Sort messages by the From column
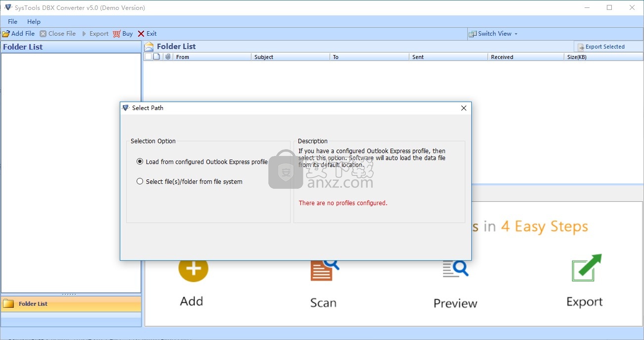The image size is (644, 340). (212, 57)
